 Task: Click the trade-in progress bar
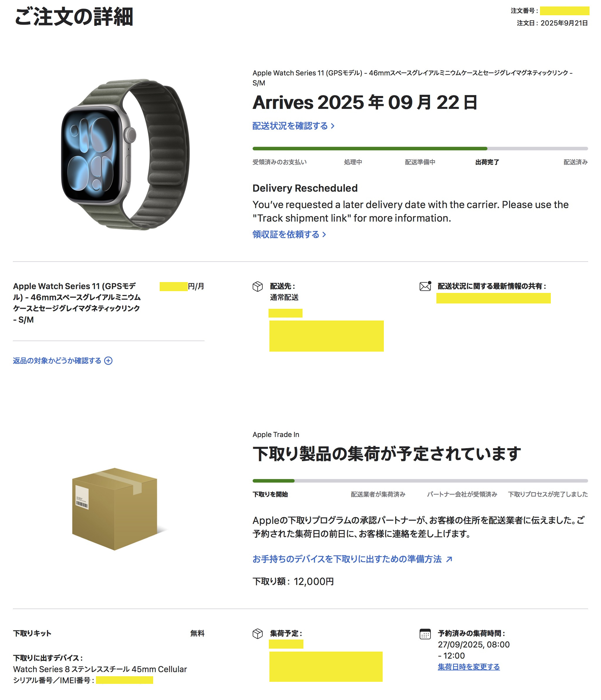[420, 481]
